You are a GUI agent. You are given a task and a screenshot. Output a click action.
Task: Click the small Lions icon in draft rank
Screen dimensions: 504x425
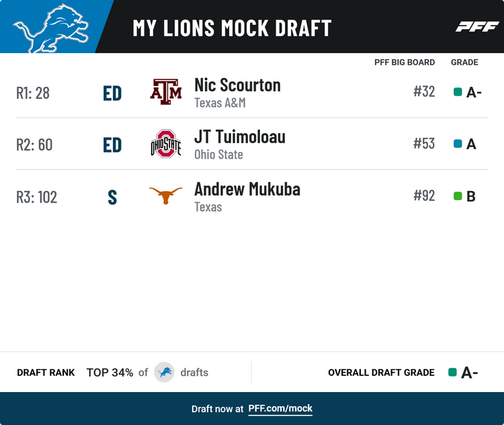point(164,372)
